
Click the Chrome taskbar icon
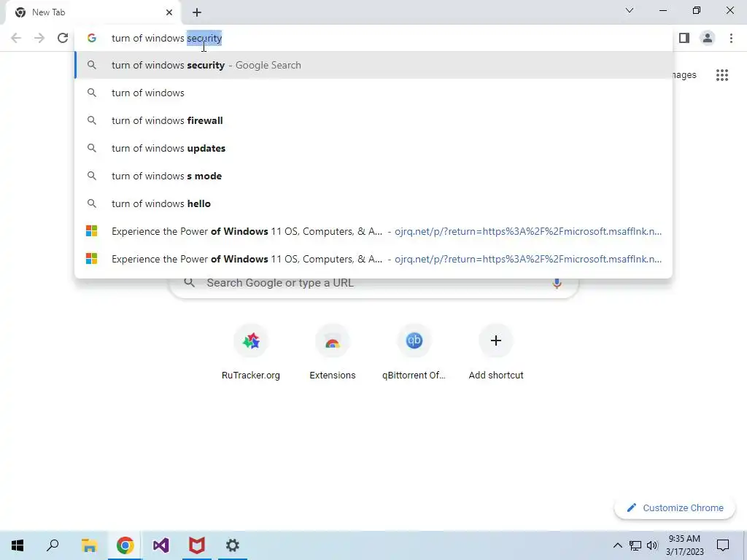[x=125, y=545]
